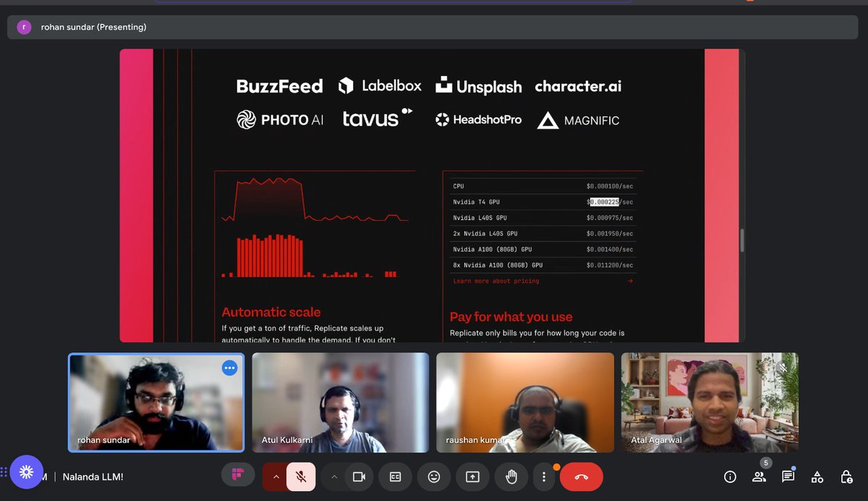Click the Unsplash logo
Screen dimensions: 868x501
point(478,86)
